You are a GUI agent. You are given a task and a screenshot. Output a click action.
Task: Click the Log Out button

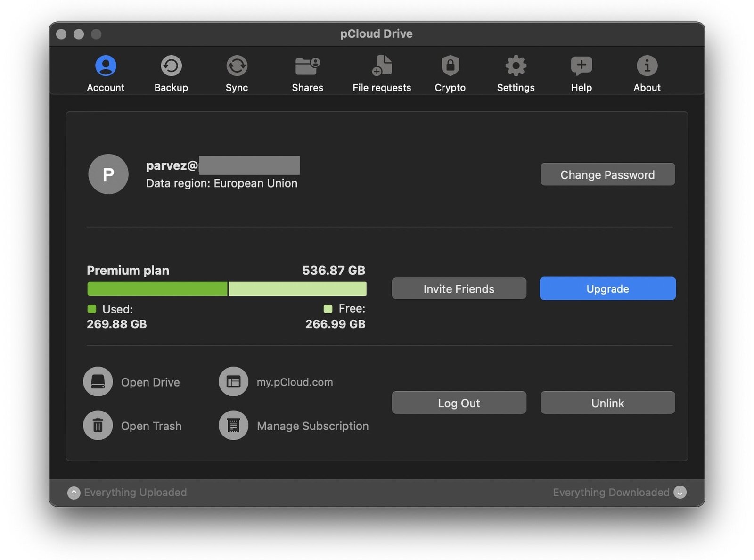pos(459,403)
